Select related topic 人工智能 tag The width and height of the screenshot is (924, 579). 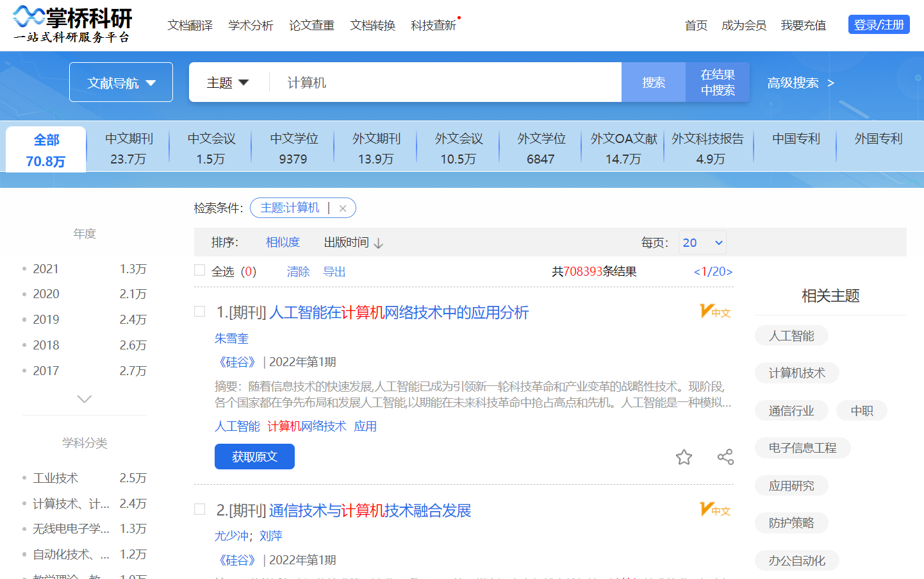791,335
